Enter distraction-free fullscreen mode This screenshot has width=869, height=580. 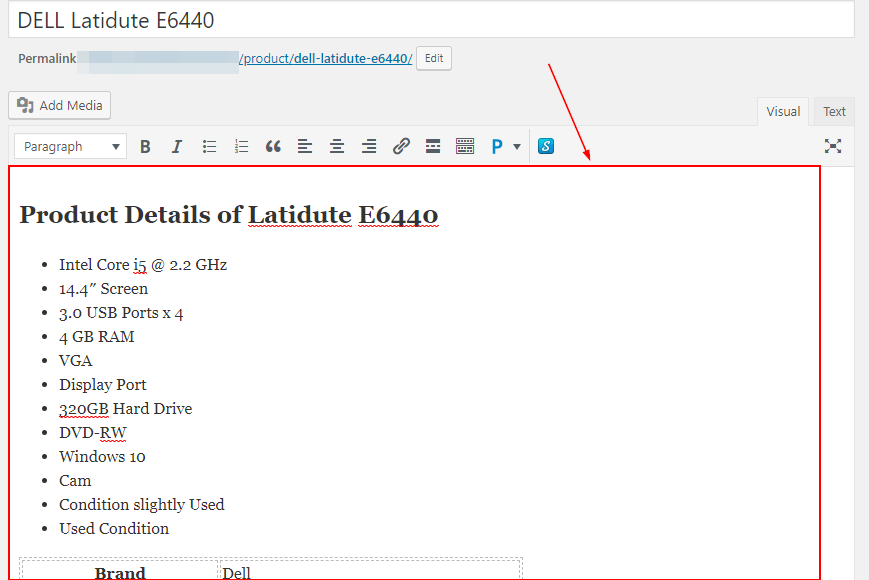click(832, 146)
